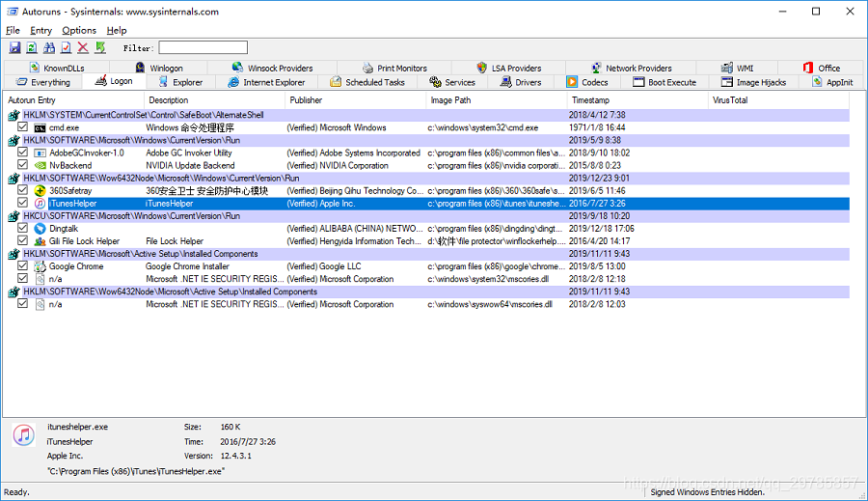Click the Refresh toolbar icon
This screenshot has height=501, width=868.
pyautogui.click(x=32, y=47)
